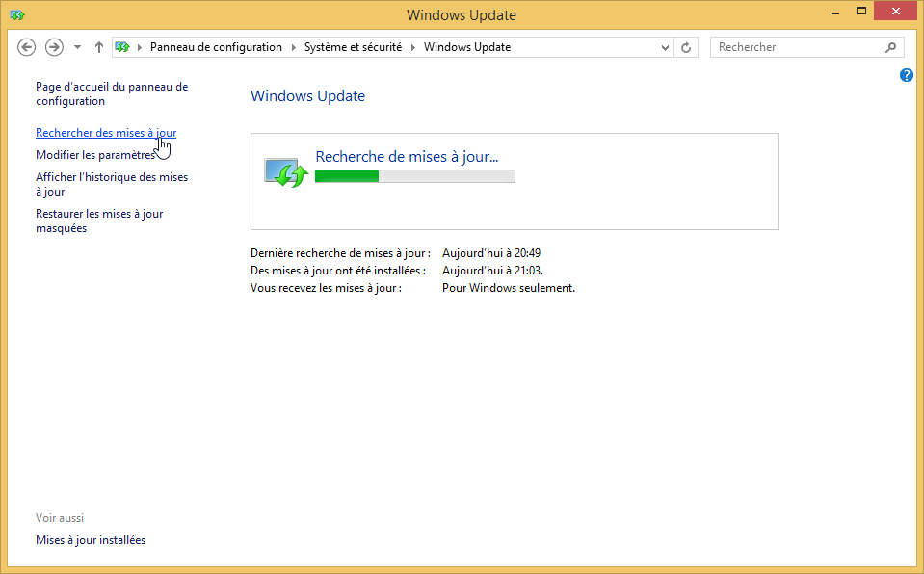Open Restaurer les mises à jour masquées

(x=99, y=221)
